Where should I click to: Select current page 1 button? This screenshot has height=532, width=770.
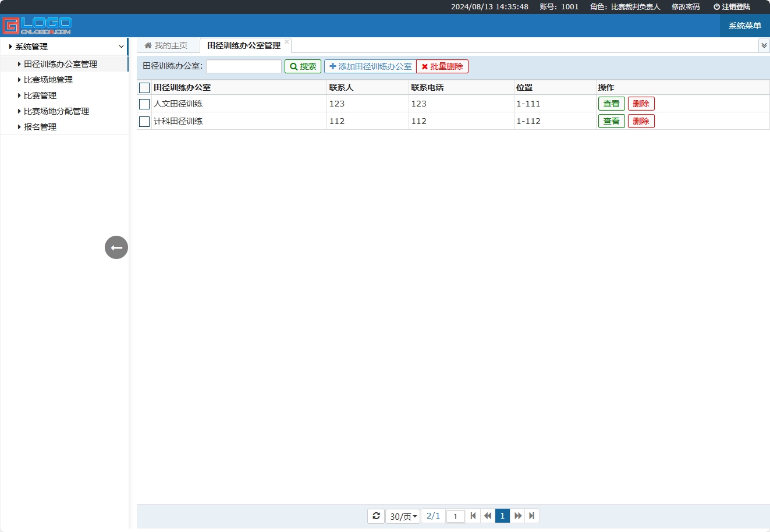502,516
